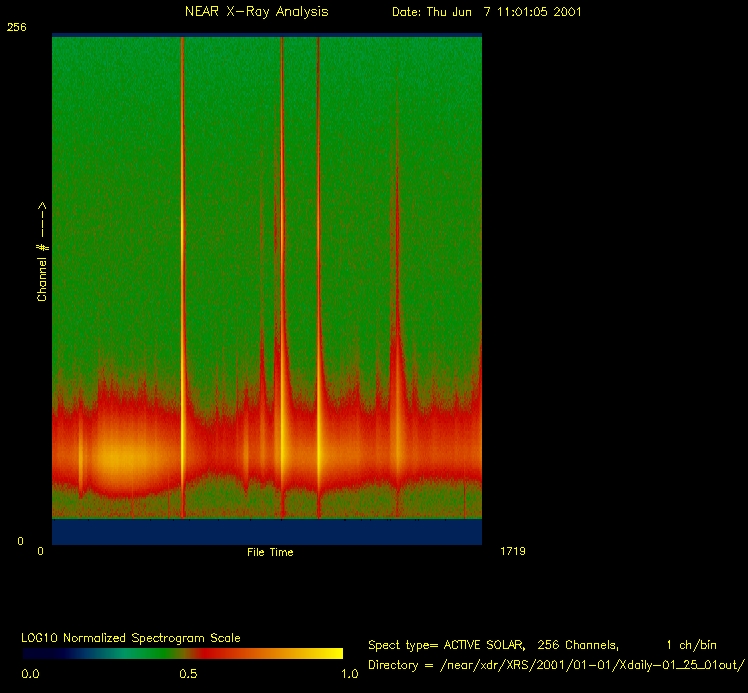The width and height of the screenshot is (748, 693).
Task: Click the Directory path line
Action: [x=557, y=664]
